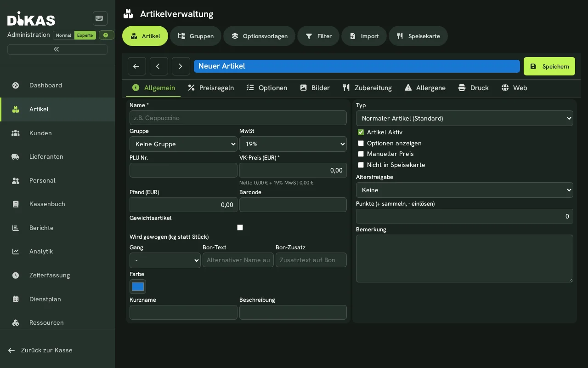The image size is (588, 368).
Task: Open the Gruppe dropdown
Action: 183,144
